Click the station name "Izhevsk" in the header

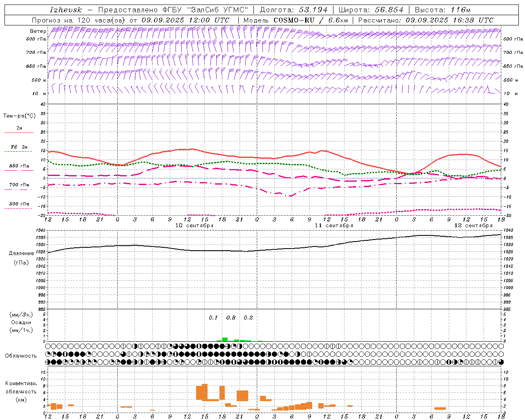click(x=66, y=10)
